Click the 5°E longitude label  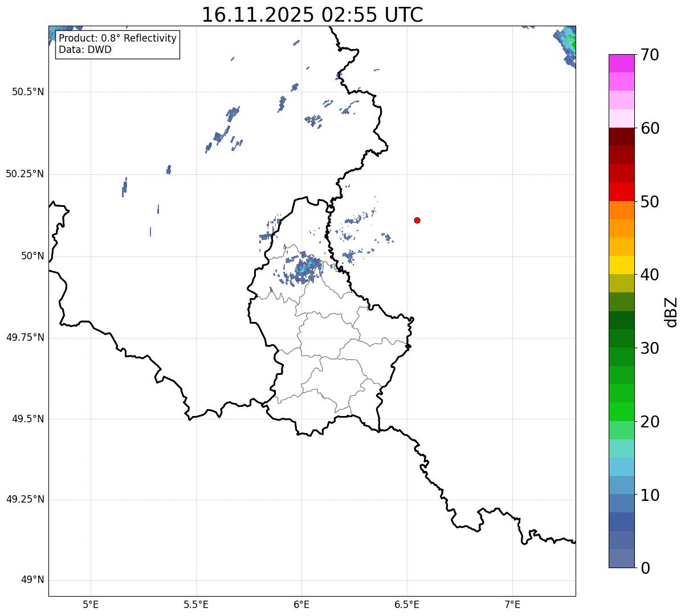pyautogui.click(x=91, y=604)
